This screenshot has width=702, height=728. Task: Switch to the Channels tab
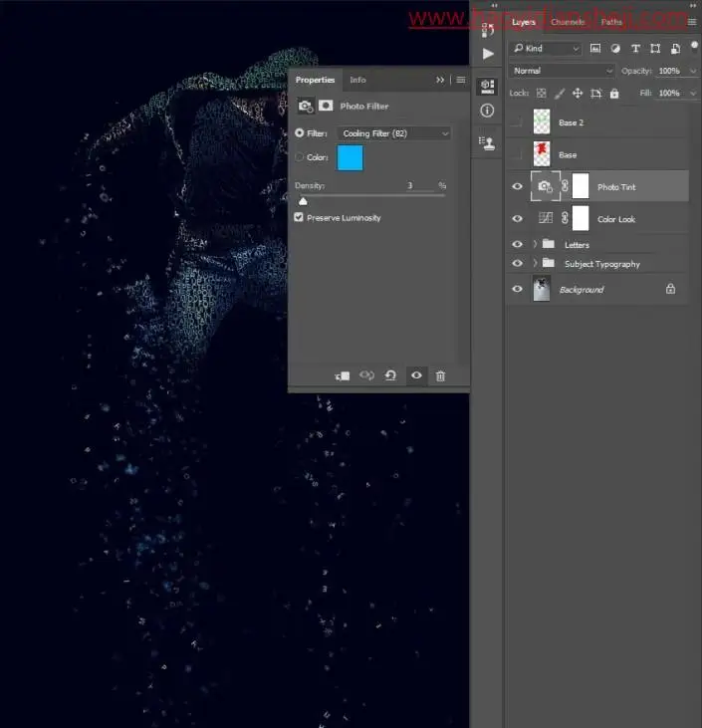coord(568,22)
